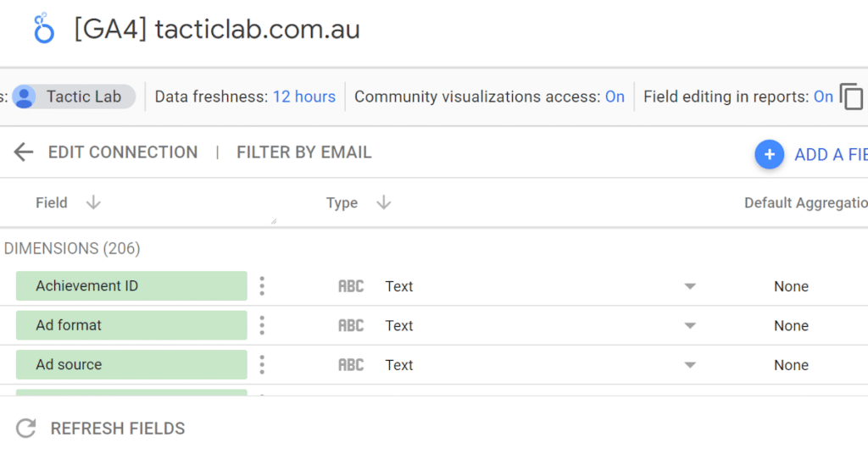
Task: Change Data freshness 12 hours setting
Action: tap(303, 97)
